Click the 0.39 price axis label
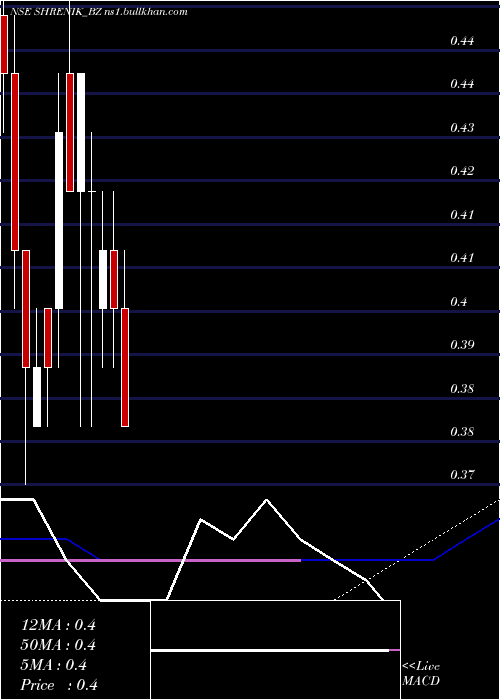 point(462,345)
